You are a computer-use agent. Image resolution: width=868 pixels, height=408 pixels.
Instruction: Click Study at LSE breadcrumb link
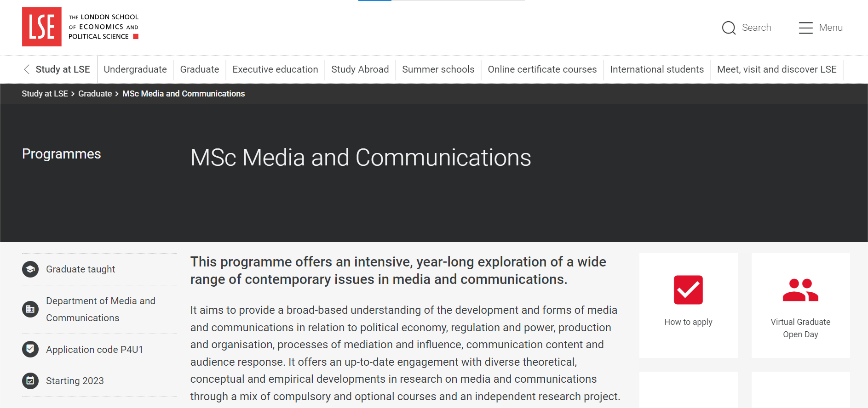point(45,94)
